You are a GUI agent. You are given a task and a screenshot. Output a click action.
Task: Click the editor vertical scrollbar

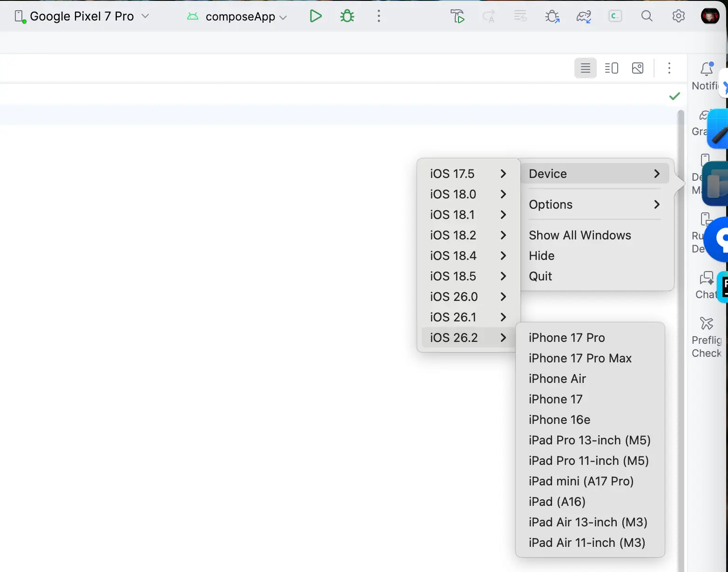[x=681, y=326]
